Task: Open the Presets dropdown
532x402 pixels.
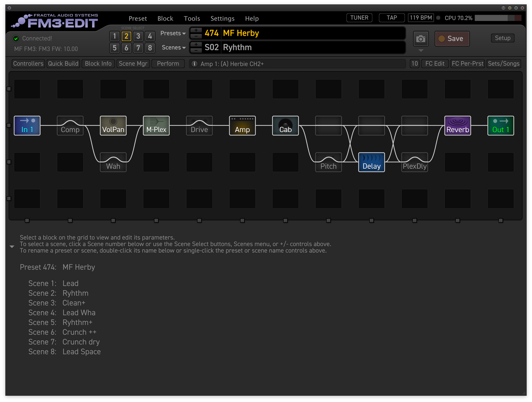Action: [172, 33]
